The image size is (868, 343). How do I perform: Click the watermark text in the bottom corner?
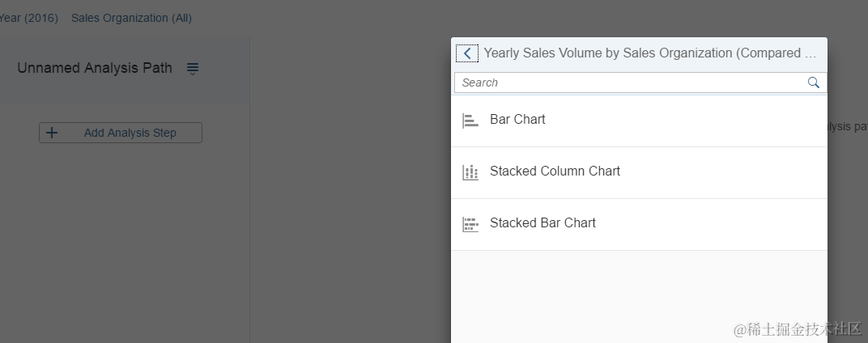[798, 328]
